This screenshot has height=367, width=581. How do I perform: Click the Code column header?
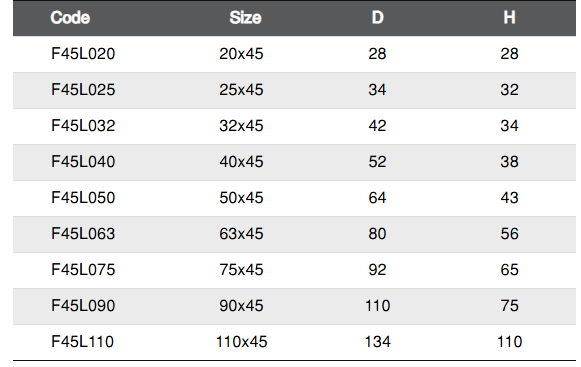click(x=70, y=17)
